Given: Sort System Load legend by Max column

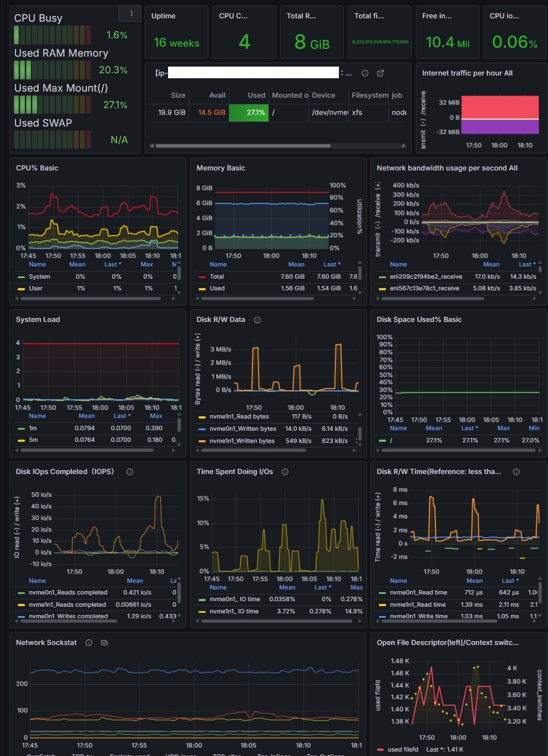Looking at the screenshot, I should click(156, 416).
